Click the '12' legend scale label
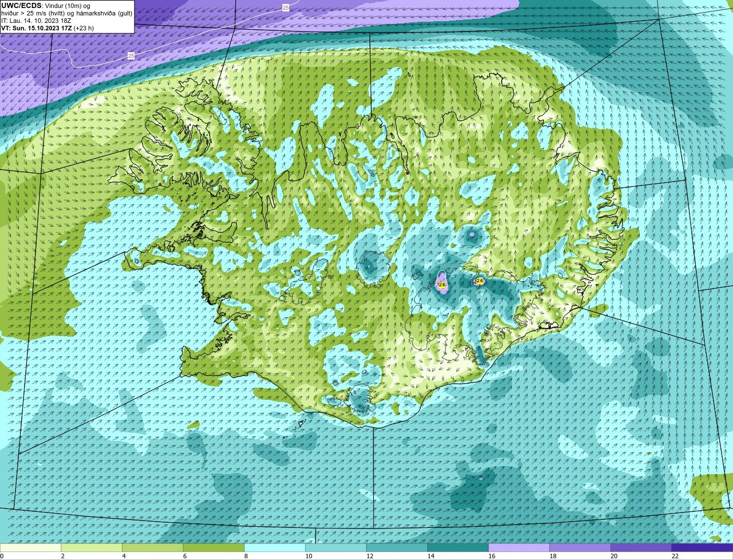Image resolution: width=733 pixels, height=560 pixels. point(370,556)
